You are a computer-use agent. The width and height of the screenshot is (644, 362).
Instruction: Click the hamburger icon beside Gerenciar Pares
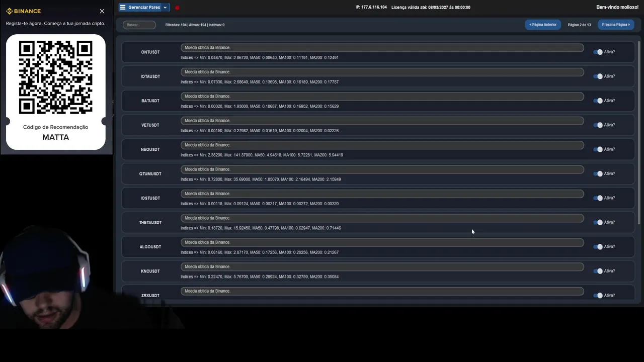pyautogui.click(x=123, y=8)
